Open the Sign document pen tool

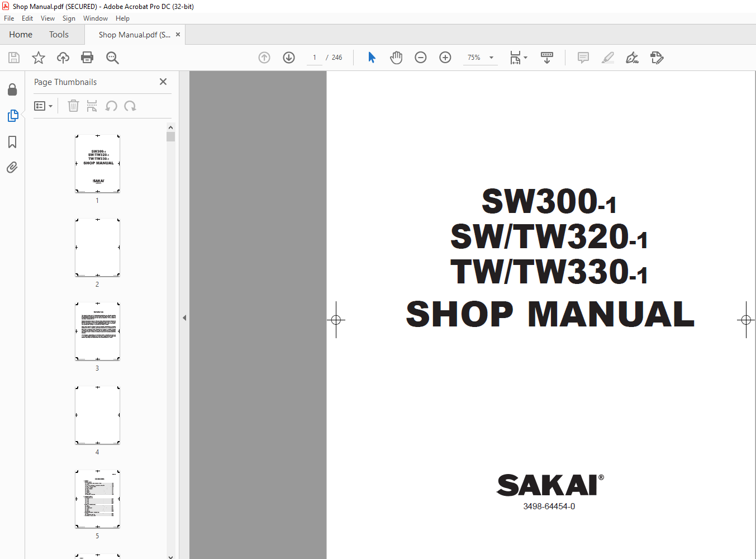633,58
